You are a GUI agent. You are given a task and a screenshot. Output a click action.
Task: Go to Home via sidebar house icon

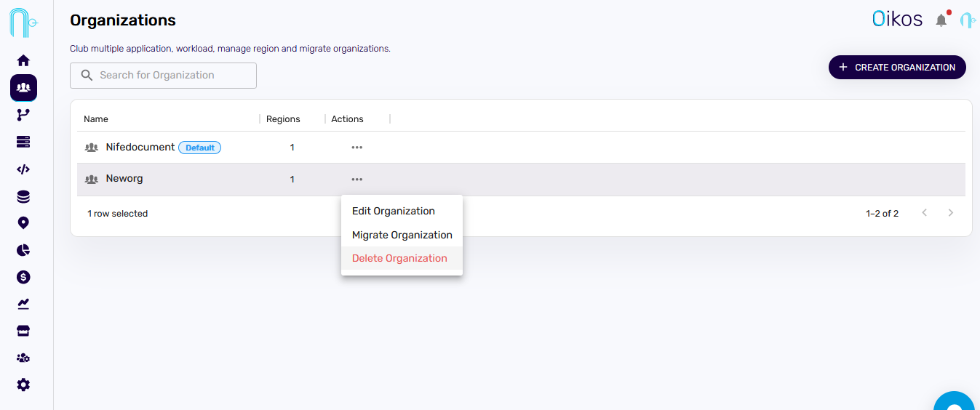[x=23, y=60]
